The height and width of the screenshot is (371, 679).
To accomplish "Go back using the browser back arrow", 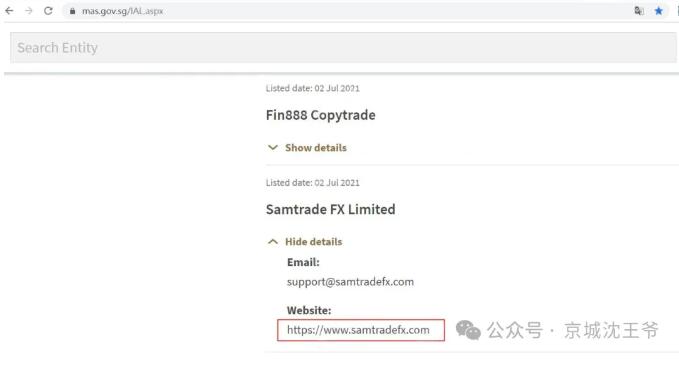I will pos(9,11).
